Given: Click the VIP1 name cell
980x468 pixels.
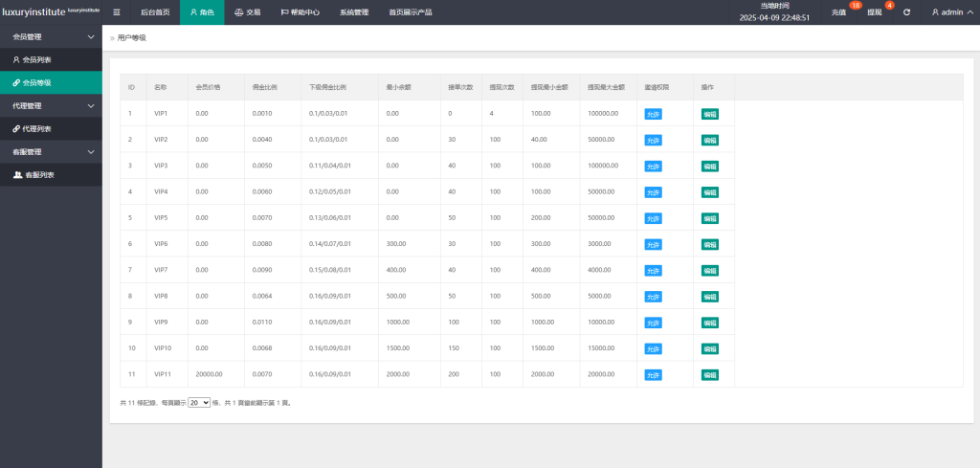Looking at the screenshot, I should click(167, 114).
